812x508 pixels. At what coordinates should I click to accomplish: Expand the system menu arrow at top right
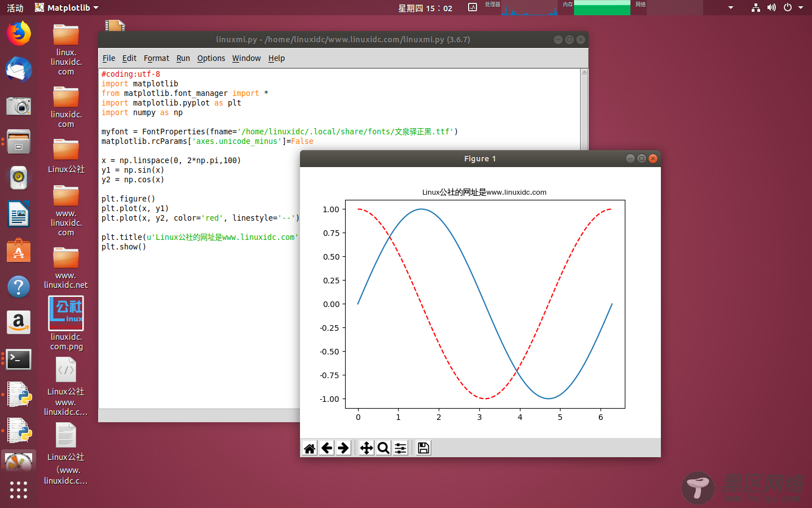click(x=801, y=7)
